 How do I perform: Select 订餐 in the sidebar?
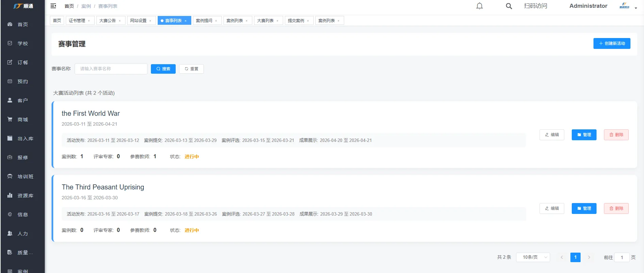[x=22, y=62]
